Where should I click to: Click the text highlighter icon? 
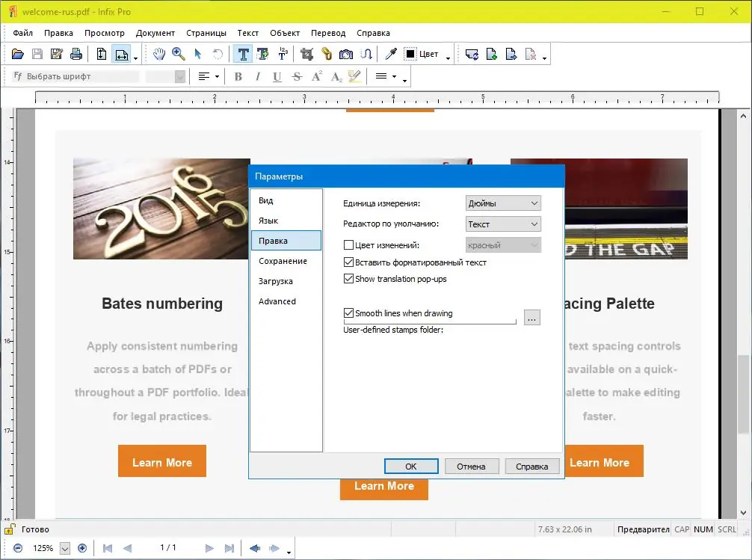[354, 76]
